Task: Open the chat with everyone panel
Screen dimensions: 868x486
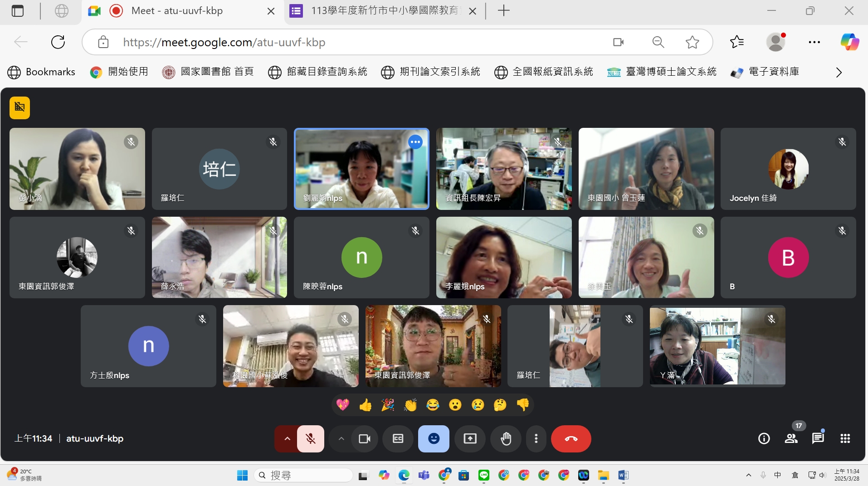Action: click(818, 438)
